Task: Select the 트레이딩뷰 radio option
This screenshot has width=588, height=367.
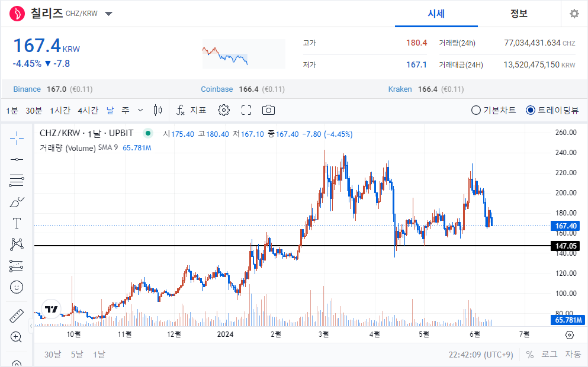Action: (552, 110)
